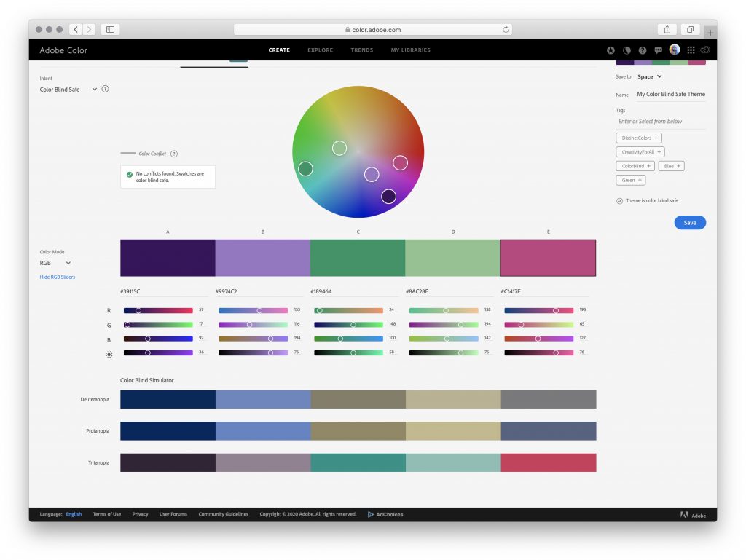746x560 pixels.
Task: Open Community Guidelines link
Action: coord(224,514)
